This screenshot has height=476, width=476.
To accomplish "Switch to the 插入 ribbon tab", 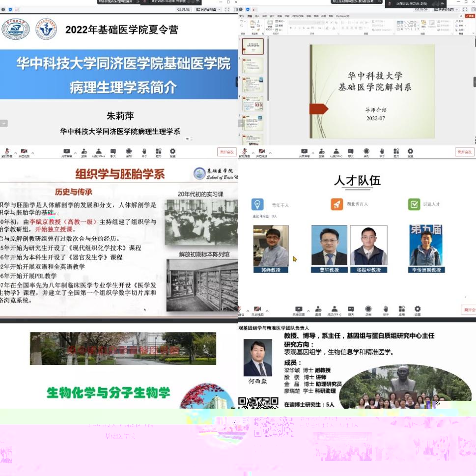I will pyautogui.click(x=257, y=16).
